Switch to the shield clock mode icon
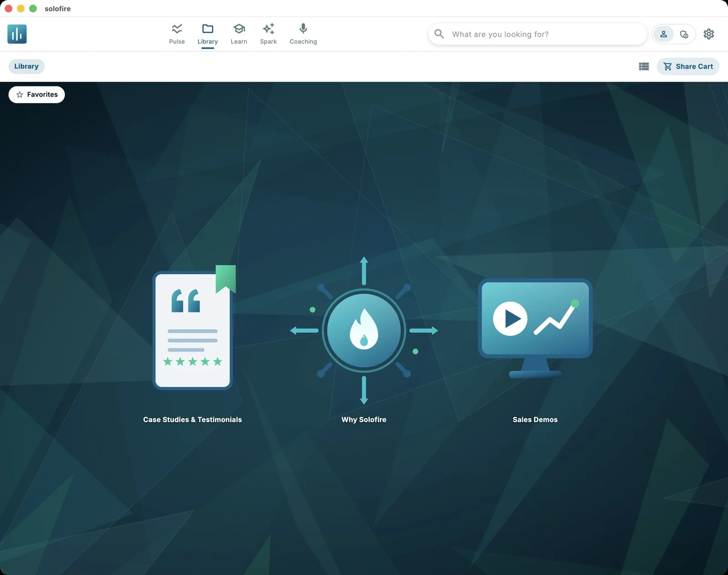Viewport: 728px width, 575px height. tap(684, 34)
